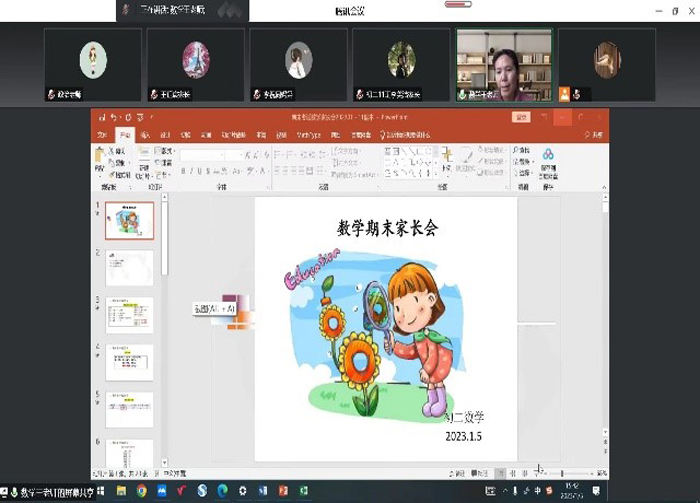The image size is (700, 503).
Task: Click the microphone icon in system tray
Action: point(515,491)
